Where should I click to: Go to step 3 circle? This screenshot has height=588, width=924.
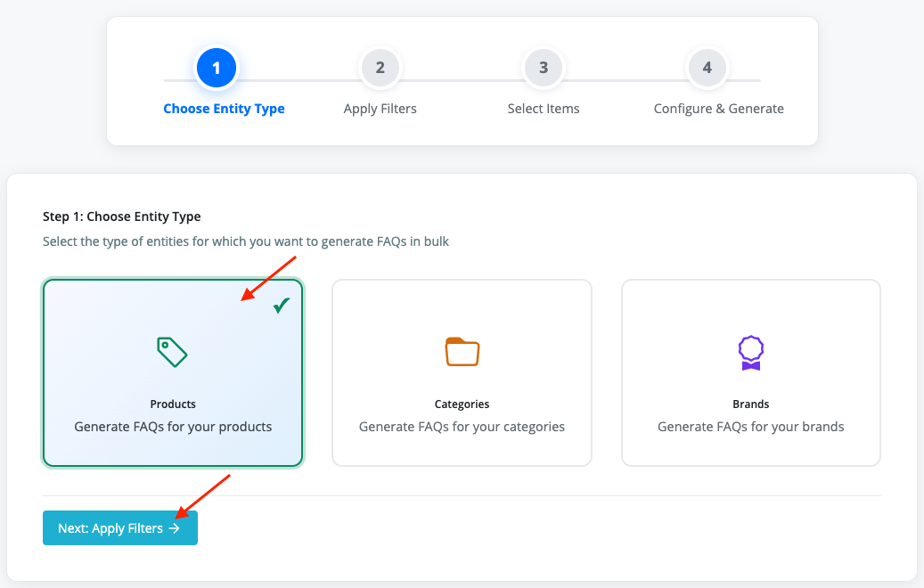tap(544, 68)
